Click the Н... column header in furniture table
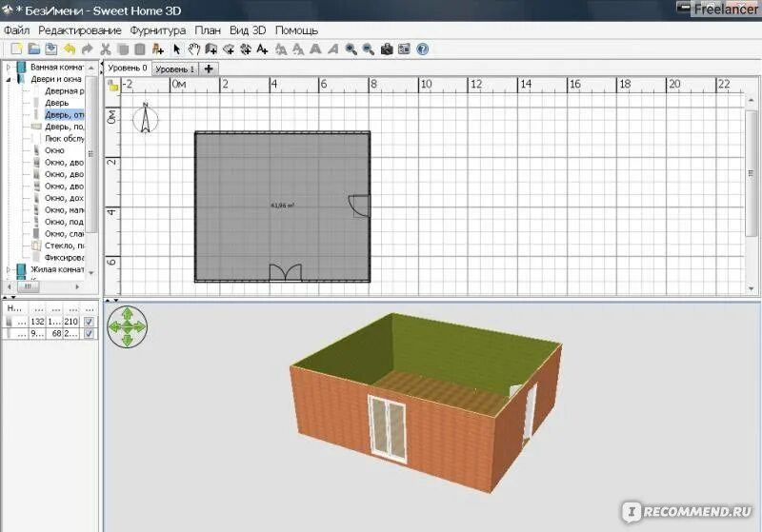The height and width of the screenshot is (532, 762). pyautogui.click(x=14, y=308)
